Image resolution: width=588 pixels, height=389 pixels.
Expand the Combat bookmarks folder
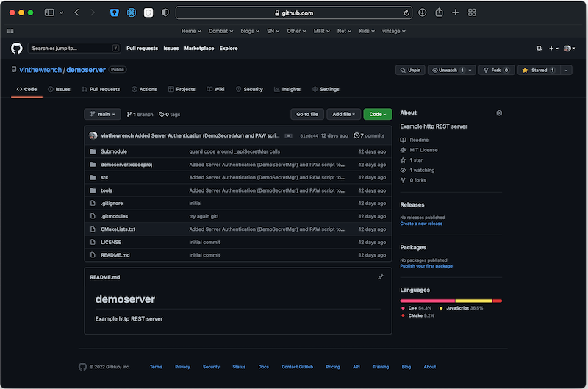[x=221, y=31]
